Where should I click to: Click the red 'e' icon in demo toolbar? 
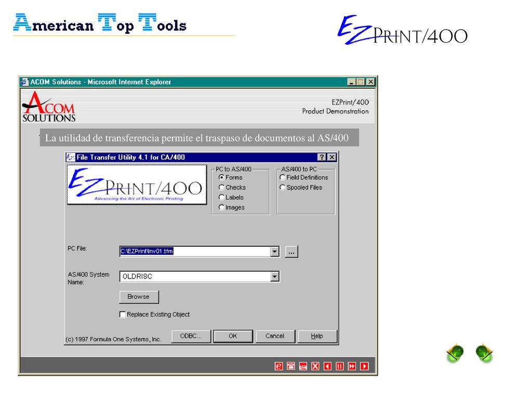point(278,366)
